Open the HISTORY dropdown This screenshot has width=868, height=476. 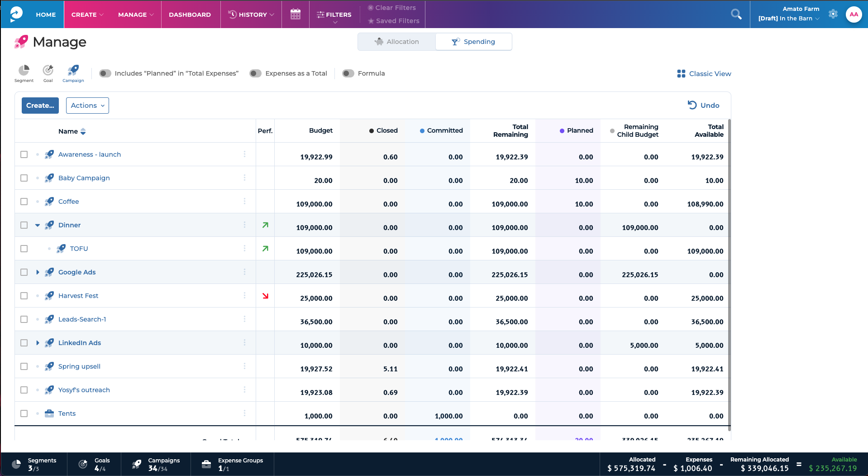click(251, 14)
